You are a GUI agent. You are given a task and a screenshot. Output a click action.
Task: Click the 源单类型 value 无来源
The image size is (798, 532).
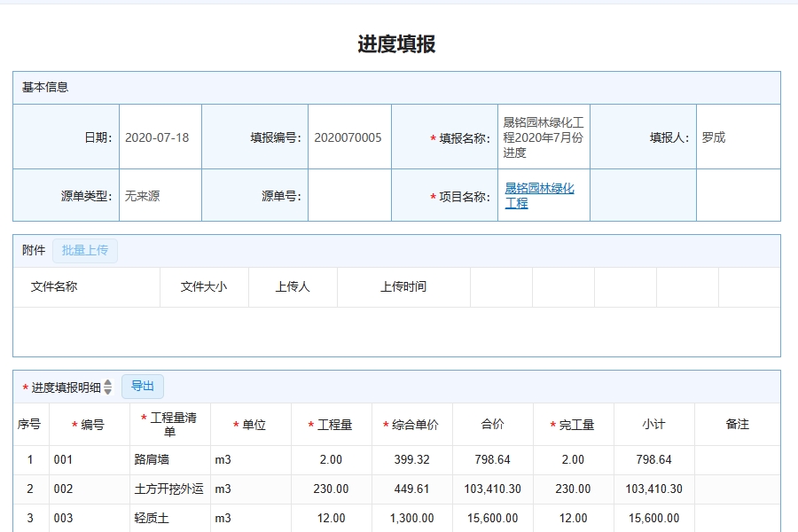tap(160, 195)
